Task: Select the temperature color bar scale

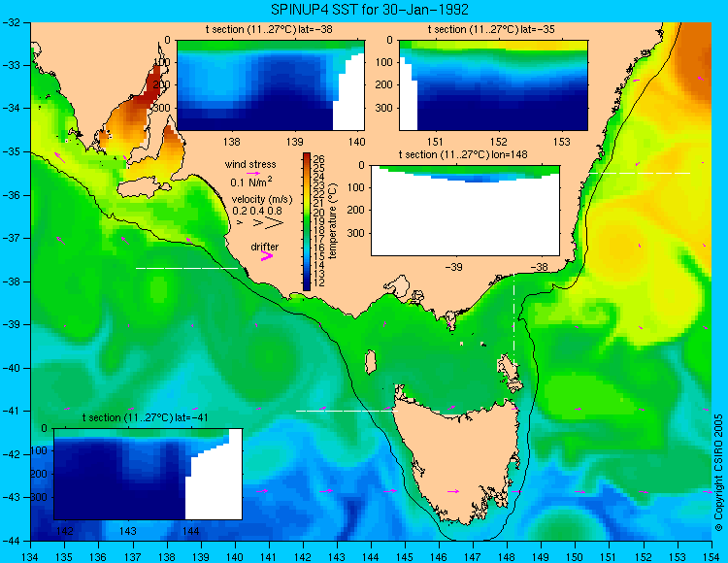Action: (x=307, y=221)
